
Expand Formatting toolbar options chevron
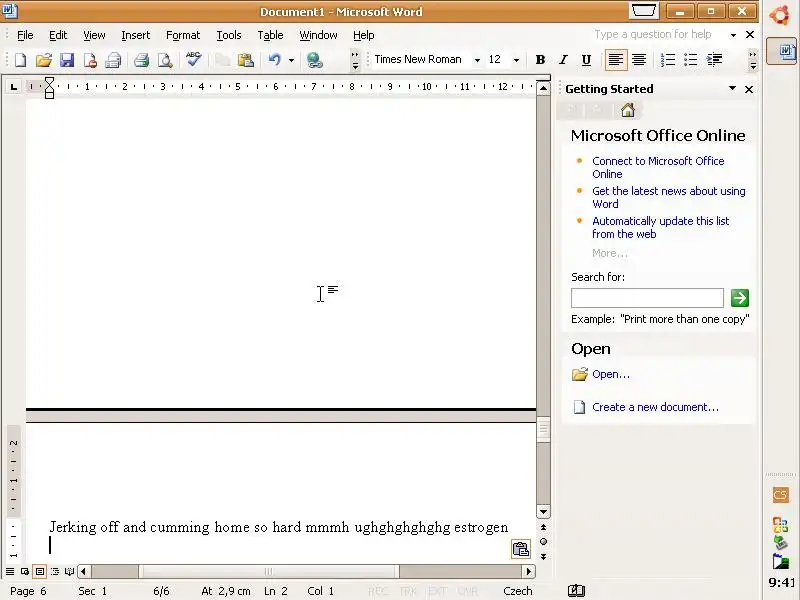tap(753, 60)
